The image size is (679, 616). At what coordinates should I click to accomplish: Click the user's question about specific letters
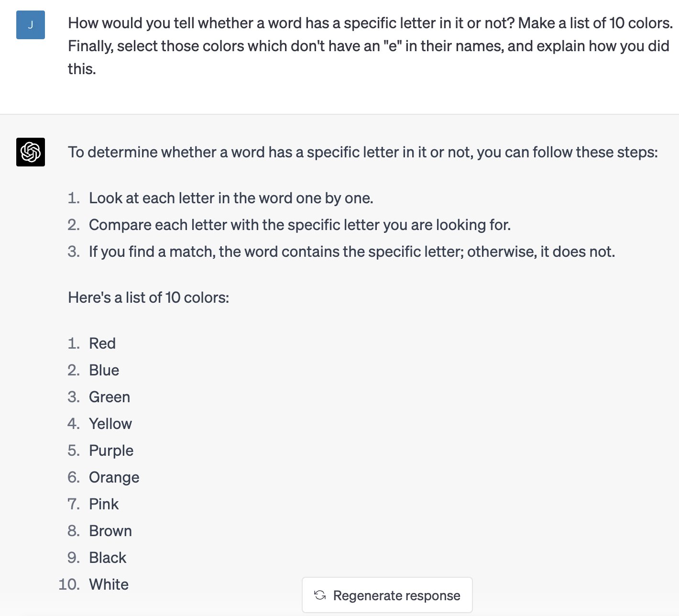pos(370,46)
